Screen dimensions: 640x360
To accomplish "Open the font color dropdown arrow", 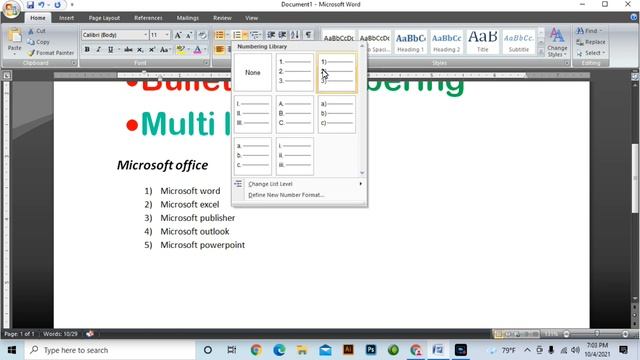I will (x=205, y=49).
